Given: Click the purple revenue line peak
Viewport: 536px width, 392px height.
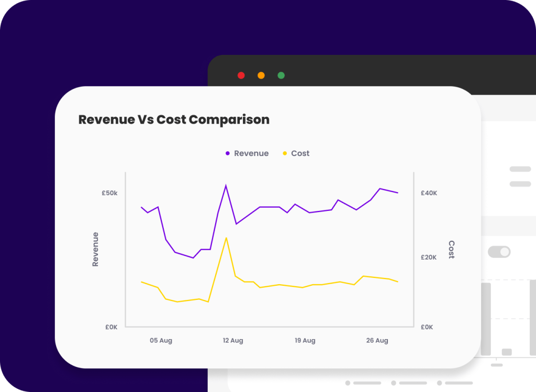Looking at the screenshot, I should [226, 185].
